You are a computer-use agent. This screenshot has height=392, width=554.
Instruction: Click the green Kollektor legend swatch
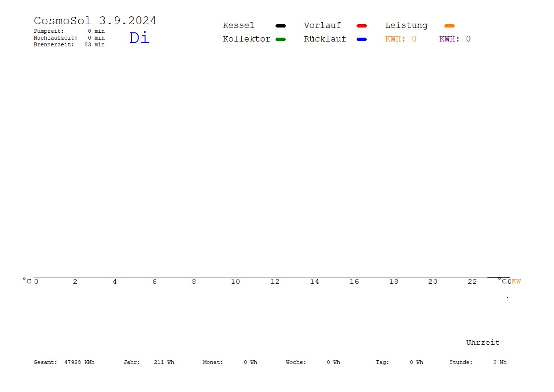click(280, 39)
